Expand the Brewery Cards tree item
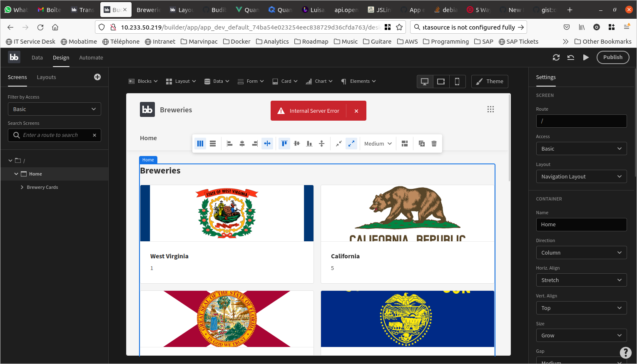Image resolution: width=637 pixels, height=364 pixels. click(x=22, y=187)
